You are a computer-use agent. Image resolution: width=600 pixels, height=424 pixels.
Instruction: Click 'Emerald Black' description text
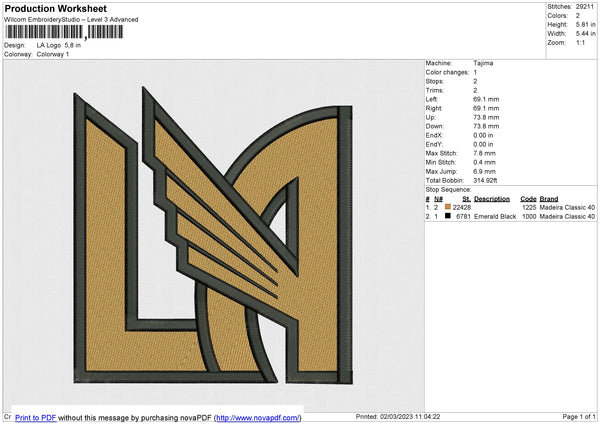(495, 217)
